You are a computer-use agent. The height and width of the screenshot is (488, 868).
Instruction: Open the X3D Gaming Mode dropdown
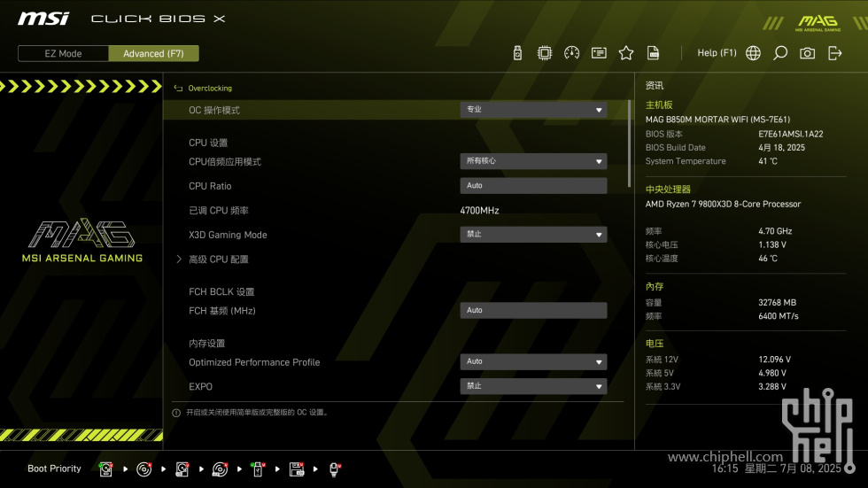click(533, 235)
